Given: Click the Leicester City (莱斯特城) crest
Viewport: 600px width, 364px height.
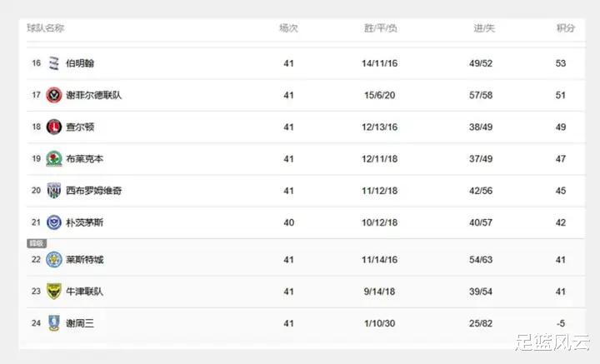Looking at the screenshot, I should point(54,259).
